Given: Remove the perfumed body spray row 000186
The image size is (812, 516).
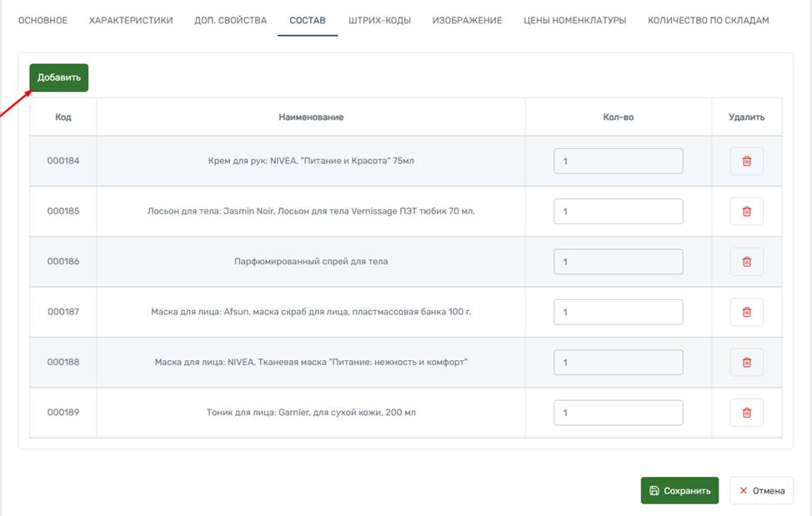Looking at the screenshot, I should (x=746, y=262).
